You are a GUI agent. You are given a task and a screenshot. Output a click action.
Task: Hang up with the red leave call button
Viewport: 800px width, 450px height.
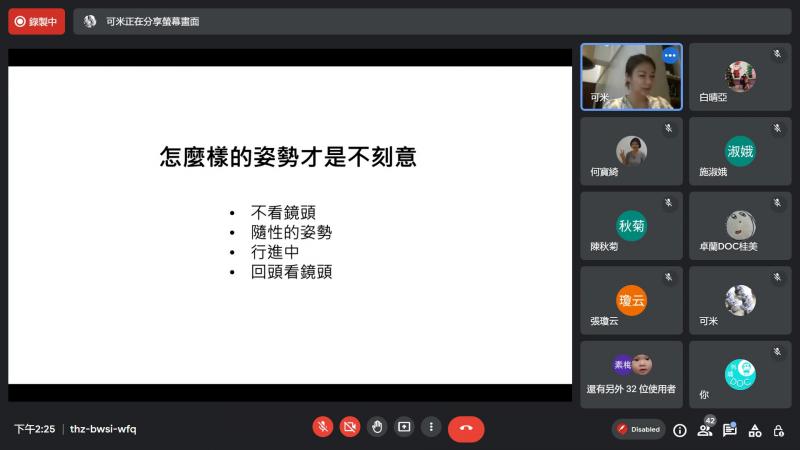point(466,429)
